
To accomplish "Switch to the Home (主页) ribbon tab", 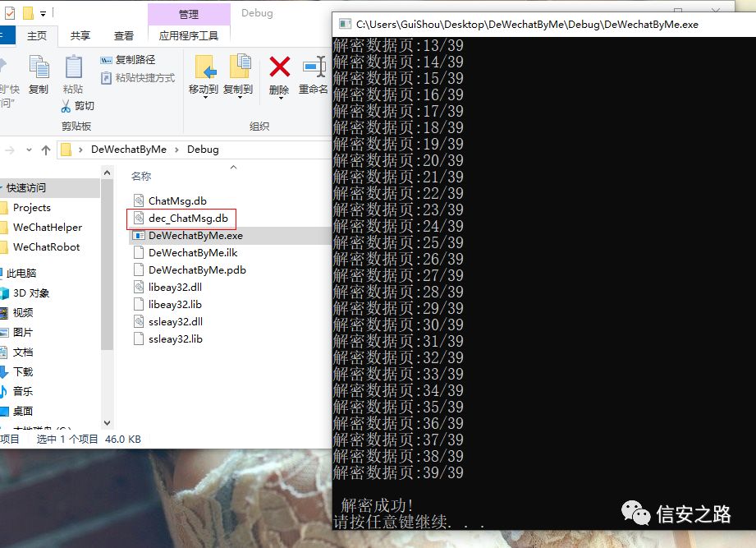I will click(37, 35).
